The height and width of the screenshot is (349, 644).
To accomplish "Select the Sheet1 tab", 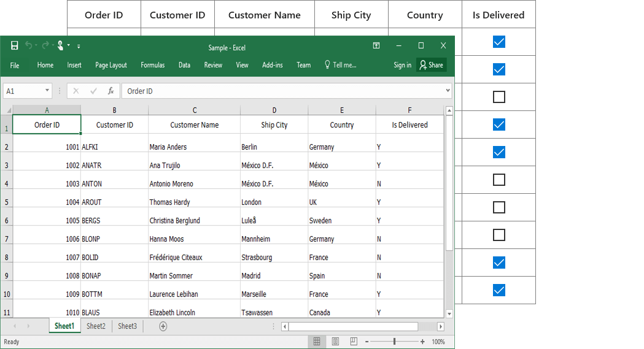I will (x=64, y=326).
